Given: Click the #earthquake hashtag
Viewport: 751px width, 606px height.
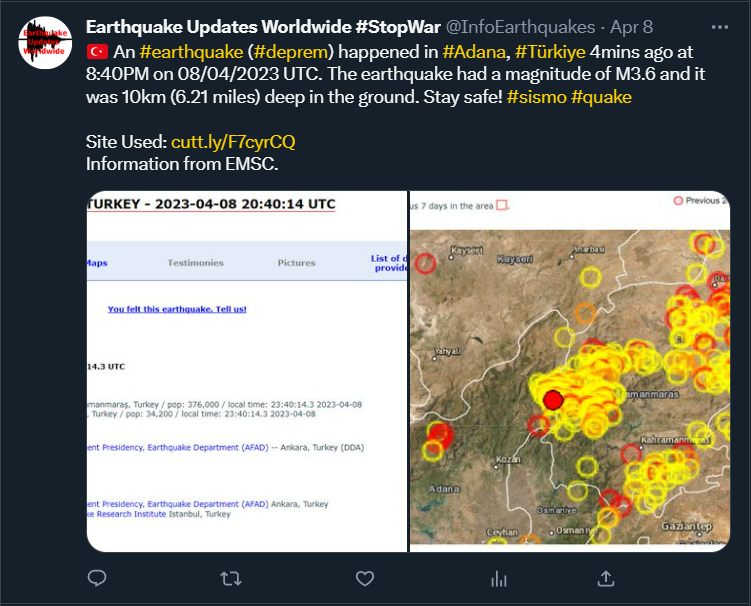Looking at the screenshot, I should (x=191, y=50).
